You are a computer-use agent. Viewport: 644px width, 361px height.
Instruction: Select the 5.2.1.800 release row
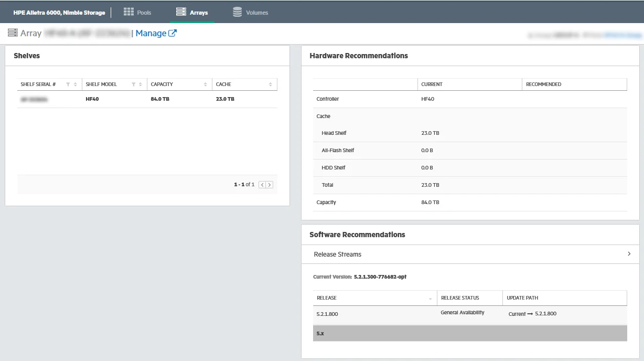tap(470, 314)
